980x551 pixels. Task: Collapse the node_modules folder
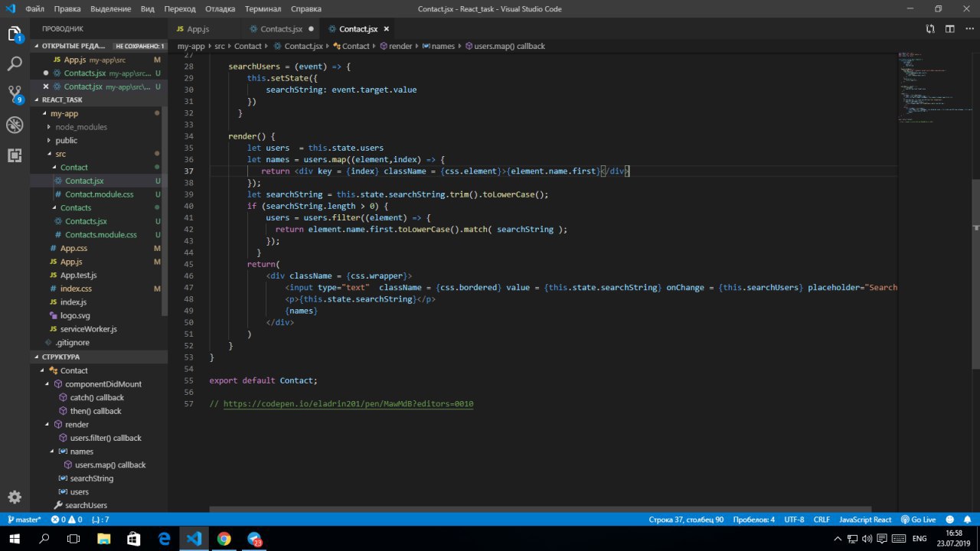(x=80, y=127)
